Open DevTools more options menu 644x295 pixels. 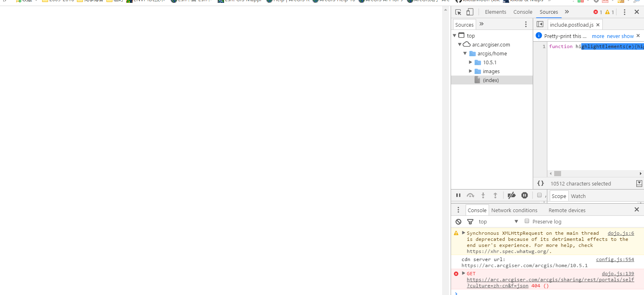[x=625, y=12]
